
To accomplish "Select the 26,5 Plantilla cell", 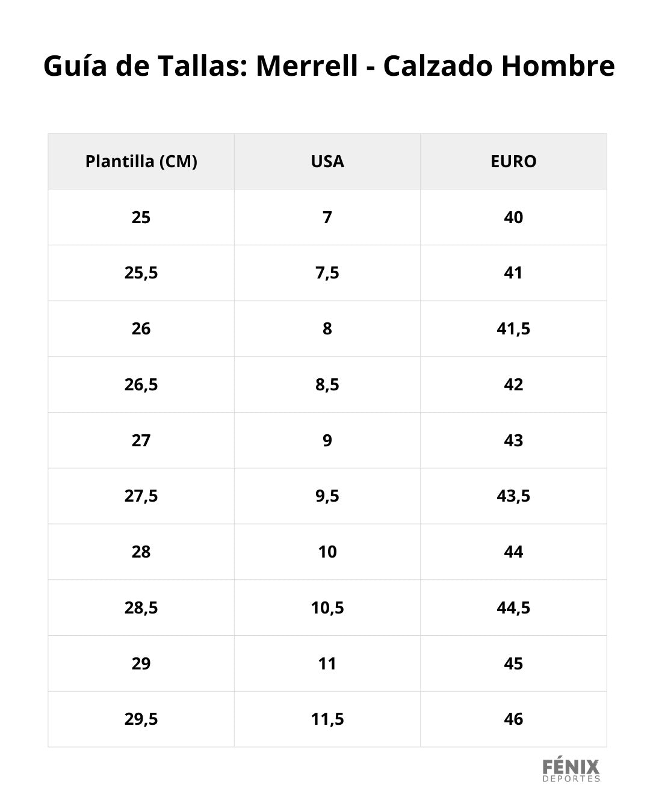I will coord(141,384).
